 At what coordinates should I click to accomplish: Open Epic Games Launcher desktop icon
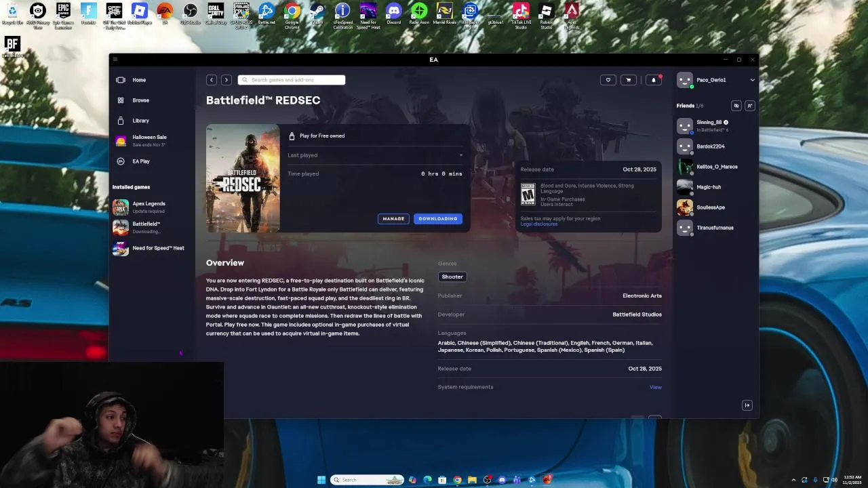(63, 16)
